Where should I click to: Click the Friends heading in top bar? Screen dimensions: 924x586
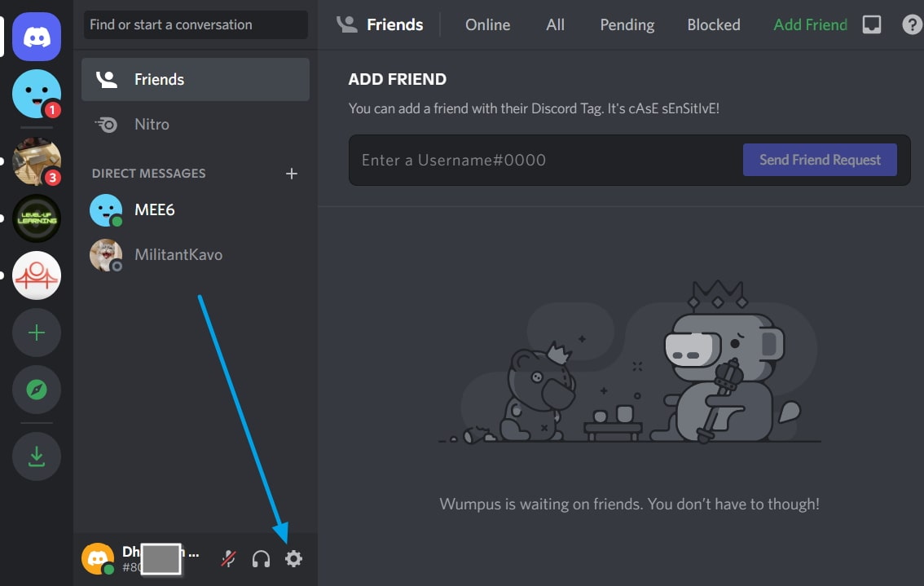point(395,24)
